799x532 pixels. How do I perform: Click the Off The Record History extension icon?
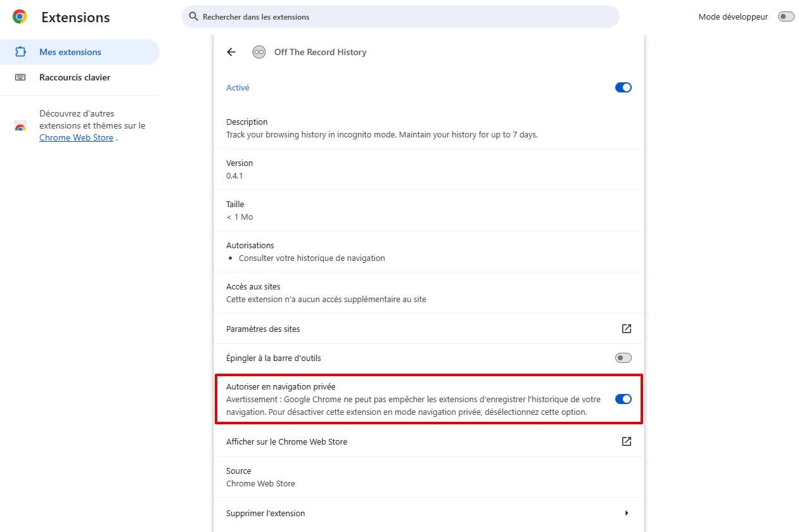[259, 52]
